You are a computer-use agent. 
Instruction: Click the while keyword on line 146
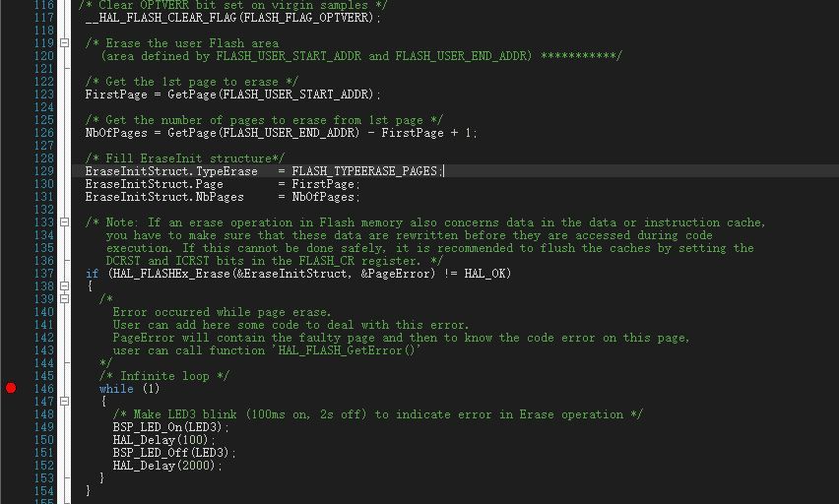click(116, 389)
